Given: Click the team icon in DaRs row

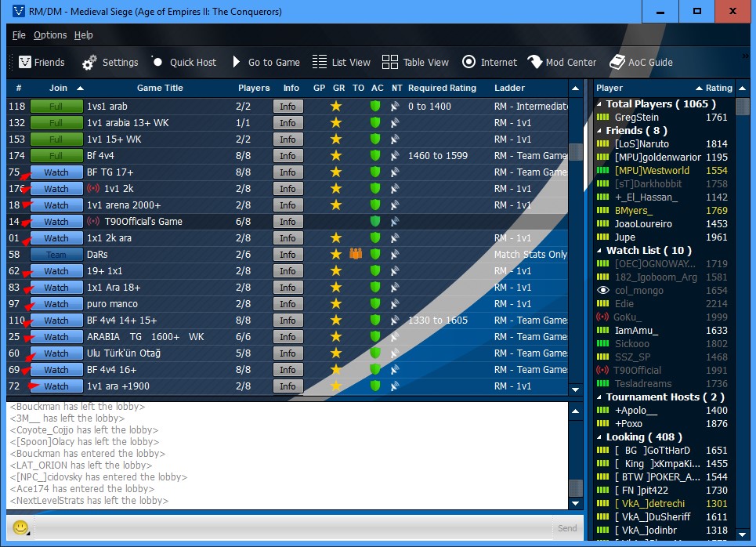Looking at the screenshot, I should (356, 254).
